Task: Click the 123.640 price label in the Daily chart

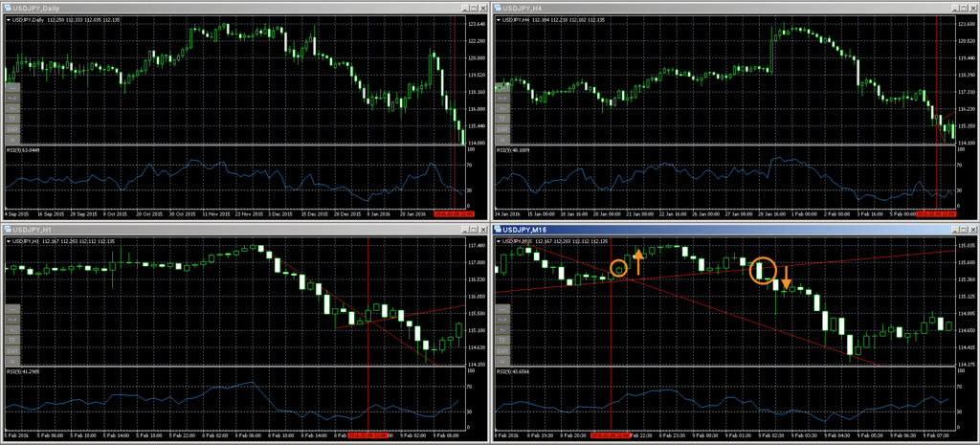Action: click(x=477, y=24)
